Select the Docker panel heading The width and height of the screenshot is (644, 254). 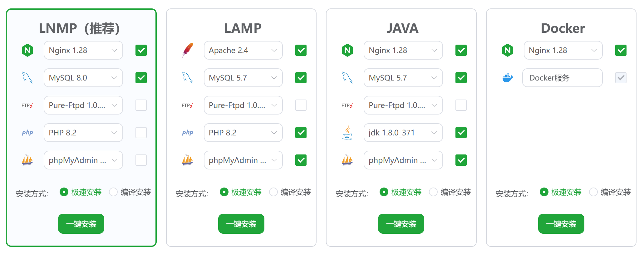coord(563,28)
